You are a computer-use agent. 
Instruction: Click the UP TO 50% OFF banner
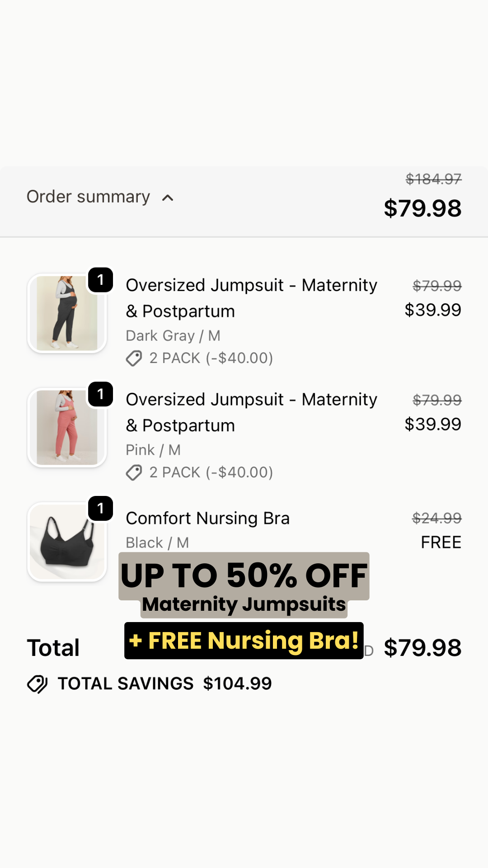pos(244,576)
